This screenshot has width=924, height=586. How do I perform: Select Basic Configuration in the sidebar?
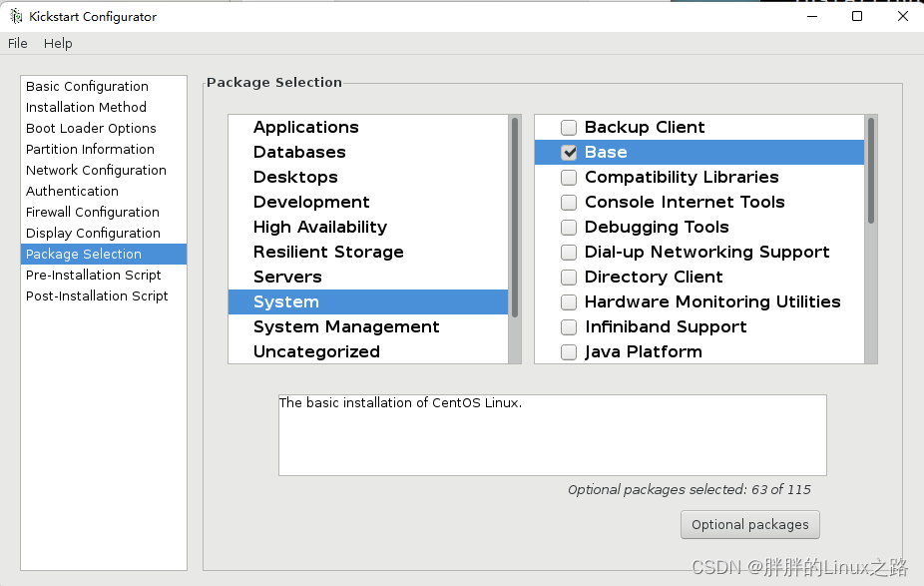[87, 87]
